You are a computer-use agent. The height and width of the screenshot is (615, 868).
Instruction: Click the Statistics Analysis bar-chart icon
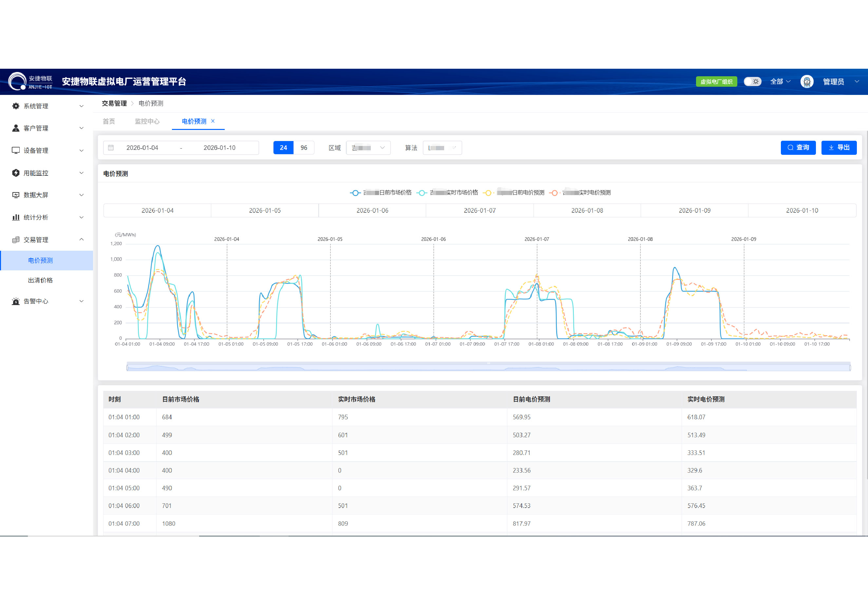(15, 217)
